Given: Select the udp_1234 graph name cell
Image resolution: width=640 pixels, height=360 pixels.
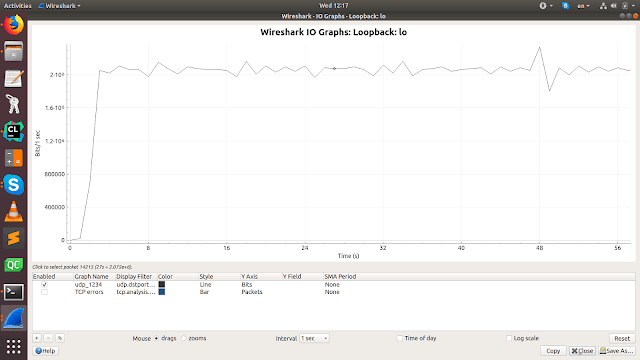Looking at the screenshot, I should click(88, 284).
